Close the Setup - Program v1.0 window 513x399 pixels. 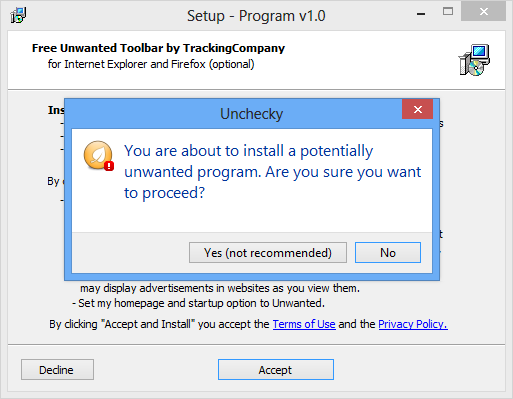click(483, 12)
